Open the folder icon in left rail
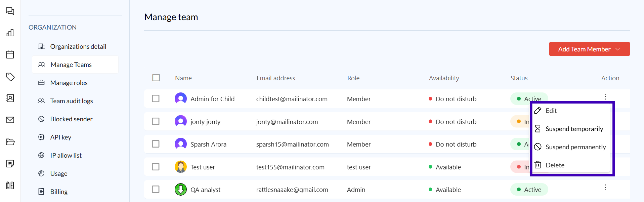The image size is (644, 202). tap(10, 142)
